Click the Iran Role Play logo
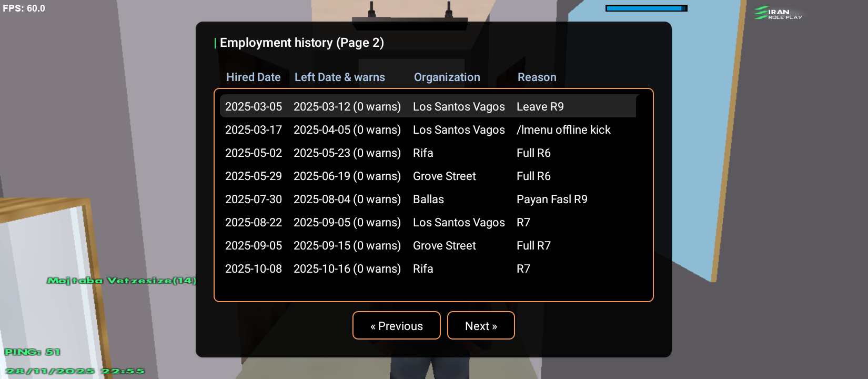 pos(778,13)
